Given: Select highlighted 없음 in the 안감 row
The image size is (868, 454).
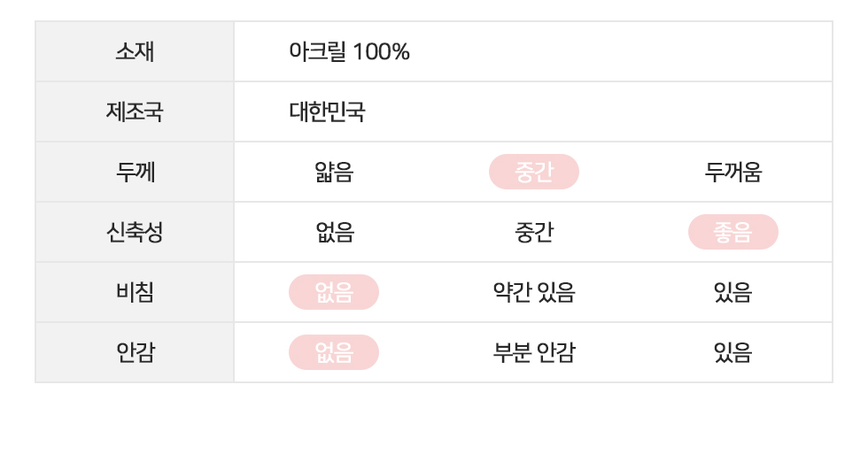Looking at the screenshot, I should (334, 353).
